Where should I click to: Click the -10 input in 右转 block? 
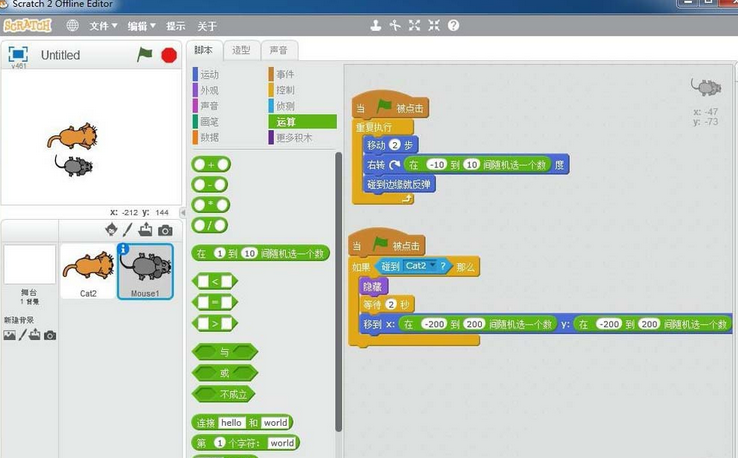pos(437,165)
